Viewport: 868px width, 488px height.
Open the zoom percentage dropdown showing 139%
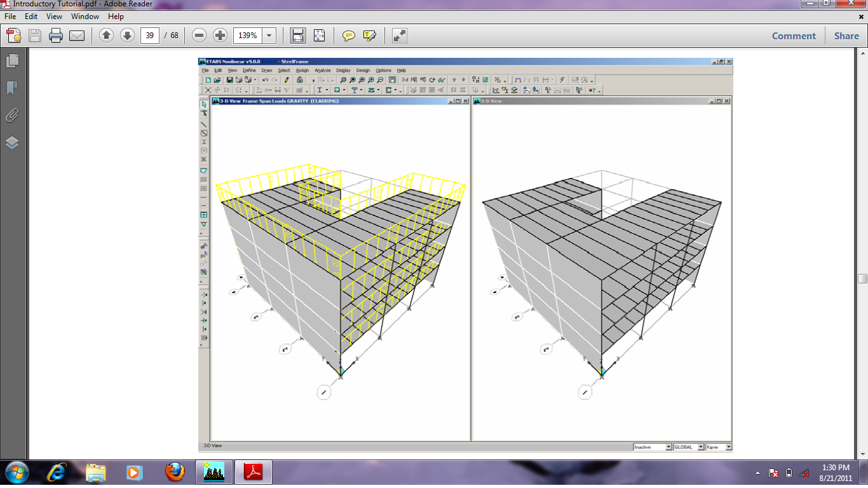(269, 36)
